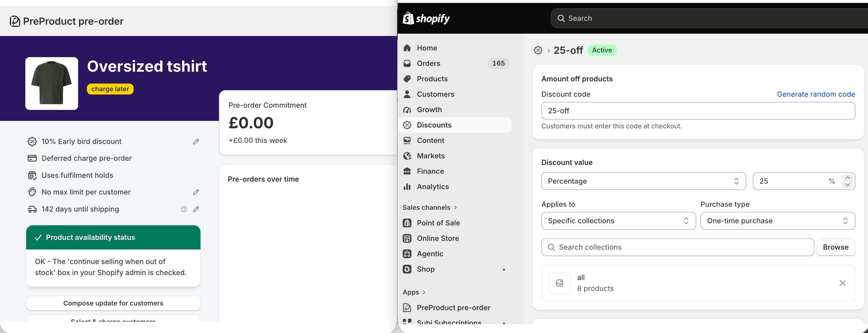
Task: Open the Applies to Specific collections dropdown
Action: coord(618,221)
